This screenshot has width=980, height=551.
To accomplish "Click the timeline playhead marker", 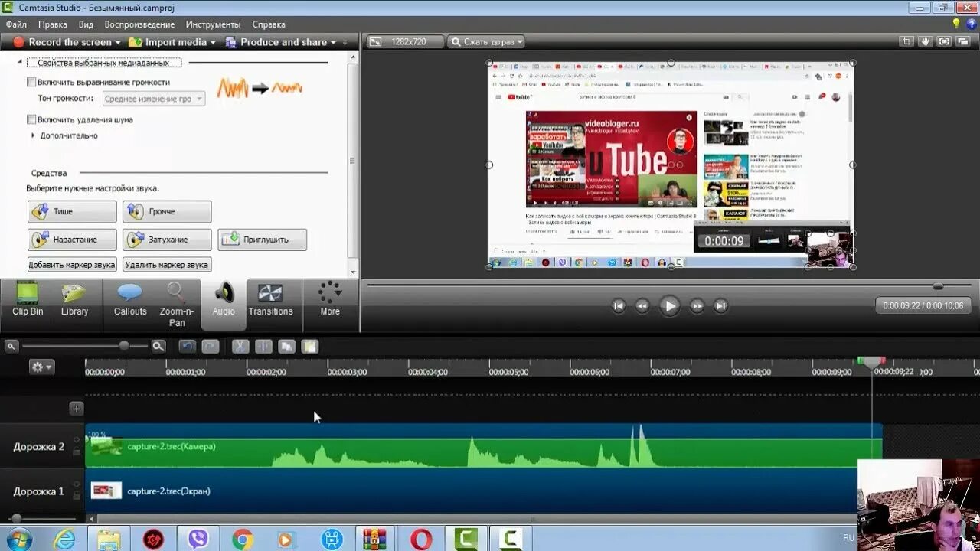I will click(871, 362).
